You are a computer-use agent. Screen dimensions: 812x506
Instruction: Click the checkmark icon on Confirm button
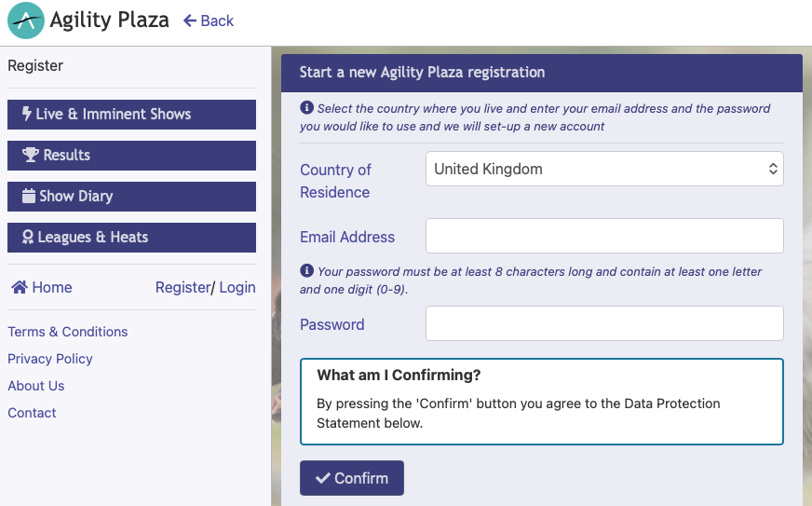[x=323, y=478]
